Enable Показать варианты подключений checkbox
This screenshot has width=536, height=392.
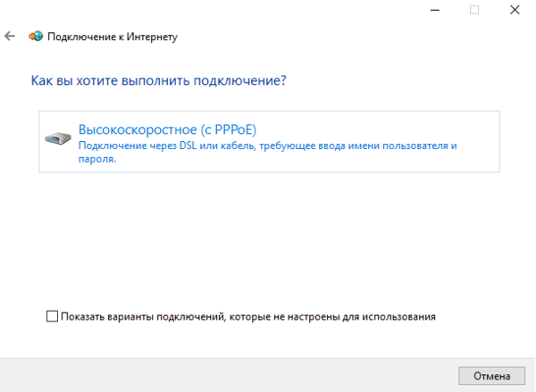tap(52, 316)
